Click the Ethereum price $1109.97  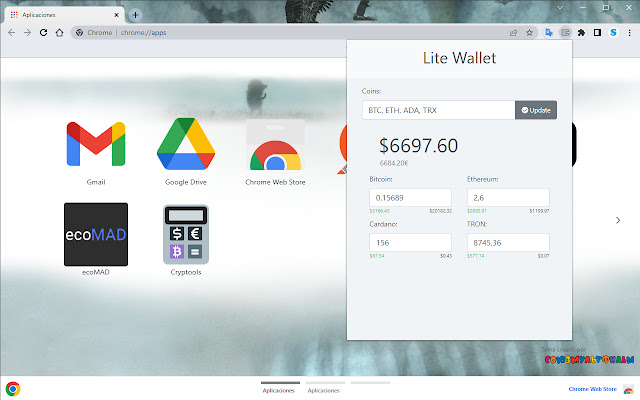point(539,211)
